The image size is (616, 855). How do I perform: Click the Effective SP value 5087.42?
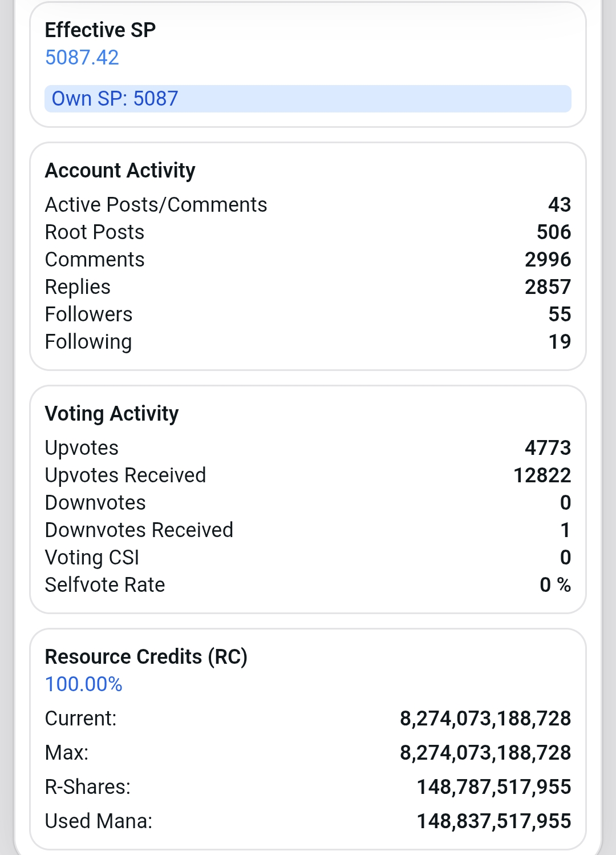click(x=82, y=58)
